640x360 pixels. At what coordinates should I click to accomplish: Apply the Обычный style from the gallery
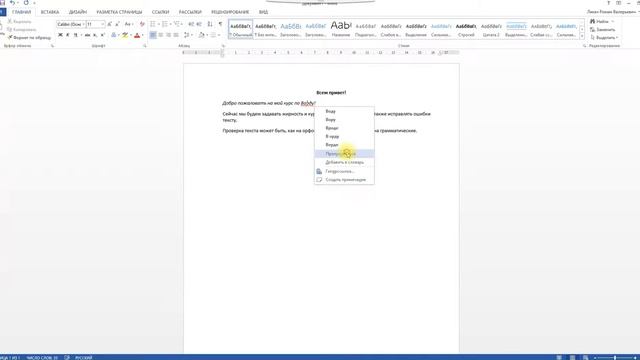click(x=240, y=29)
